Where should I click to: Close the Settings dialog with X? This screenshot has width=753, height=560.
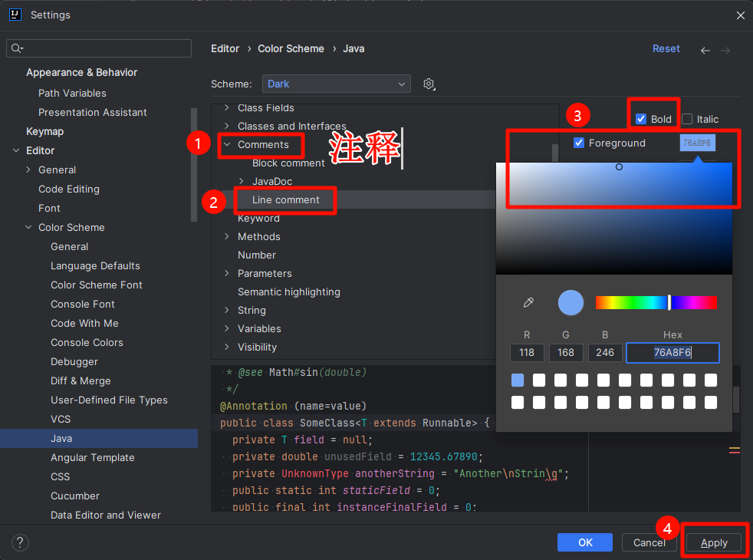point(740,15)
